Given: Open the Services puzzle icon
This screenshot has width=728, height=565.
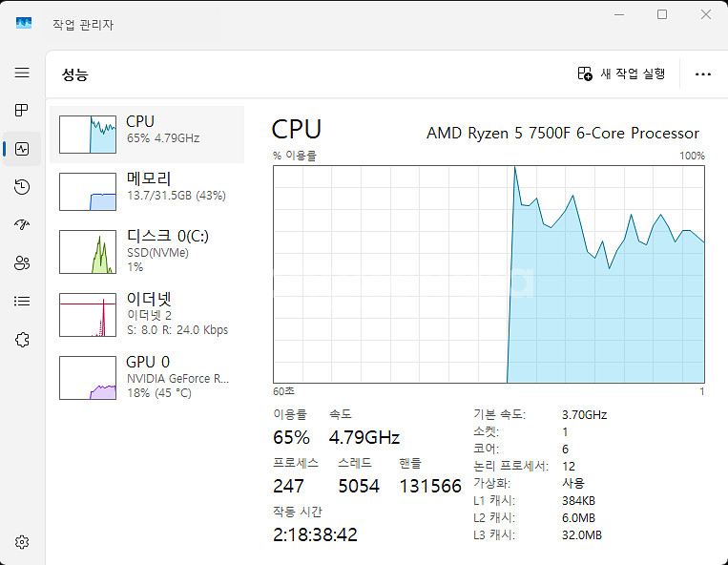Looking at the screenshot, I should pyautogui.click(x=22, y=340).
